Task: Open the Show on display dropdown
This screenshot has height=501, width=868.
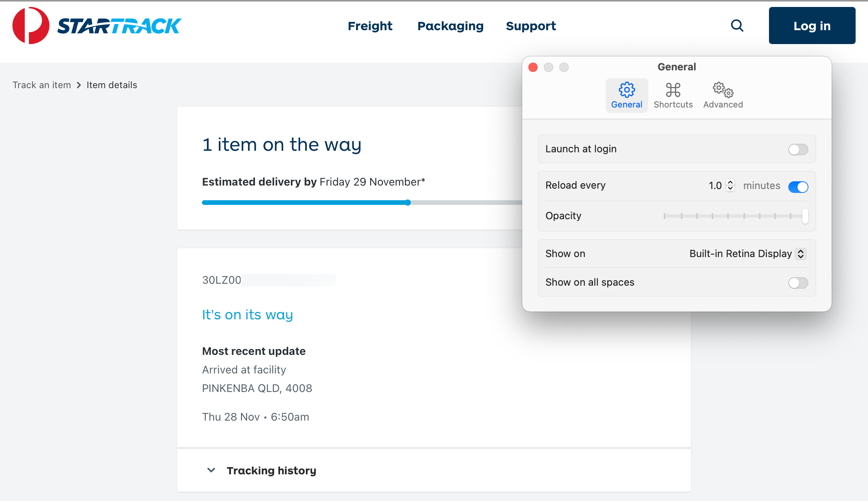Action: pyautogui.click(x=747, y=254)
